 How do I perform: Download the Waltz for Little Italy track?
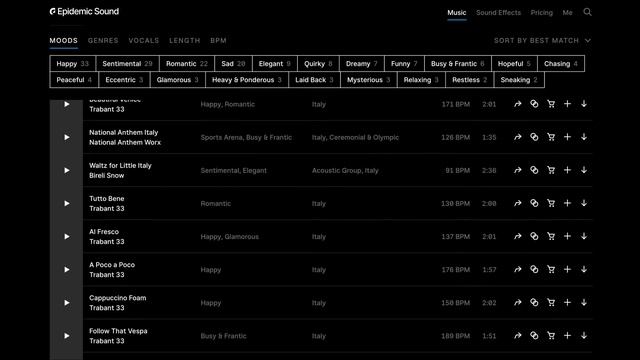click(584, 170)
